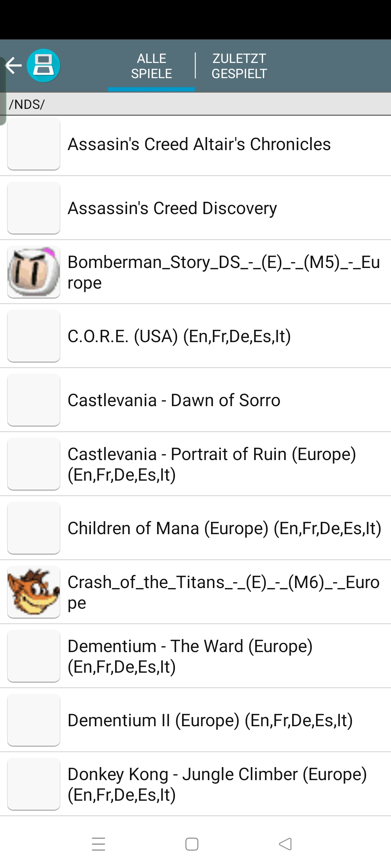Viewport: 391px width, 868px height.
Task: Select Children of Mana (Europe)
Action: [195, 528]
